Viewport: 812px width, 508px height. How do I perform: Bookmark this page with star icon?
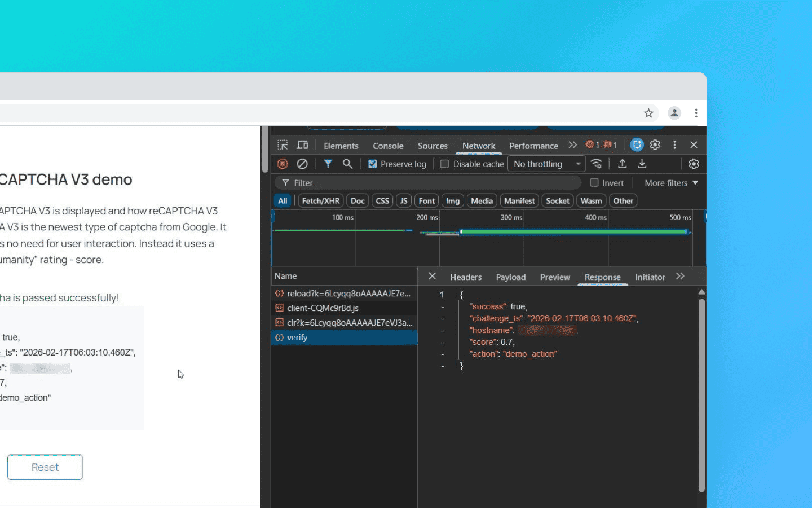tap(648, 113)
